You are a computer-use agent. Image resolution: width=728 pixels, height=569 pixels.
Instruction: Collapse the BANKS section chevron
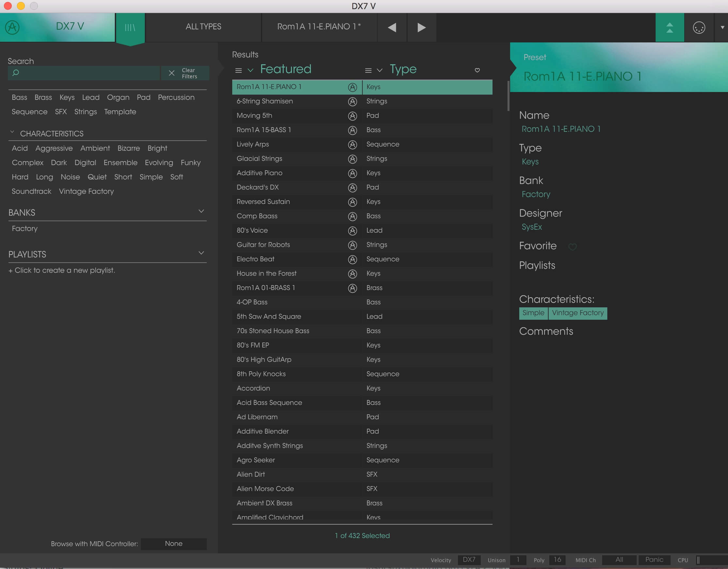(x=201, y=211)
